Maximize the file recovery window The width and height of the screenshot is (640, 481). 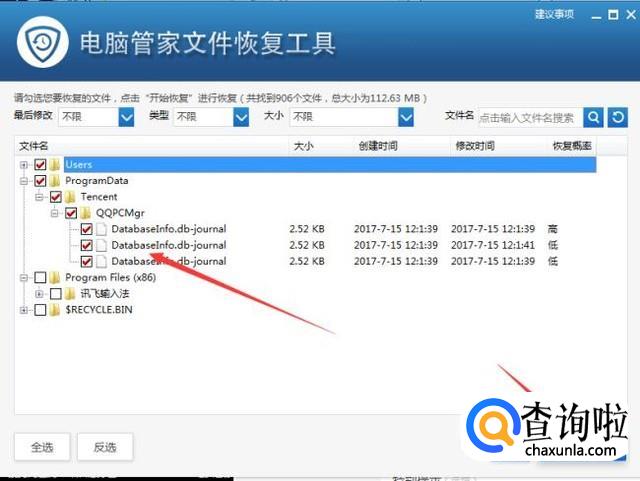tap(613, 15)
